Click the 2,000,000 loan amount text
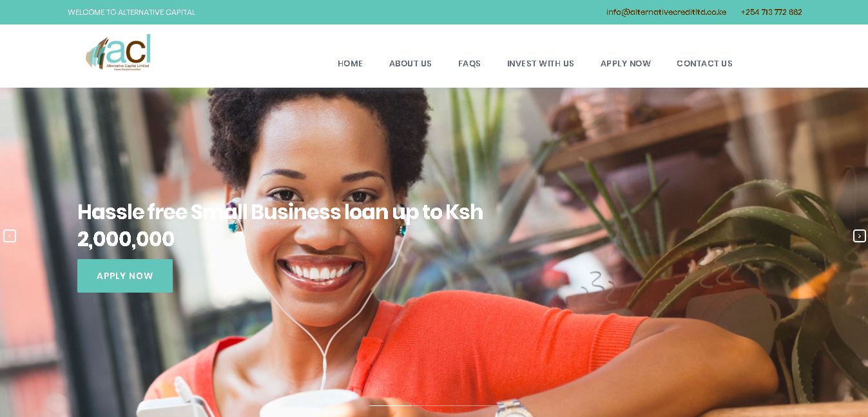This screenshot has width=868, height=417. 126,239
